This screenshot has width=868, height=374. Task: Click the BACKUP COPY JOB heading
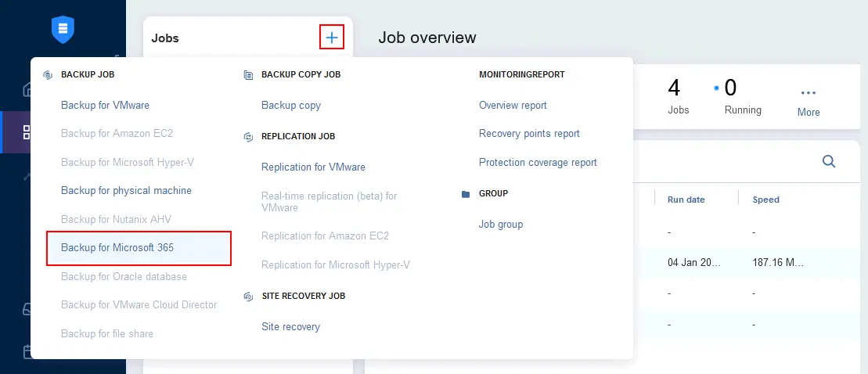tap(301, 74)
